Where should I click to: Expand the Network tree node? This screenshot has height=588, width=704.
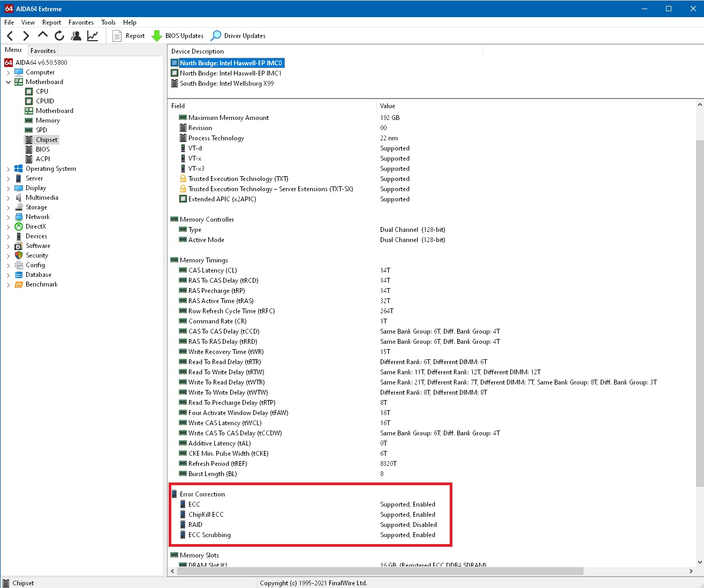(x=8, y=217)
